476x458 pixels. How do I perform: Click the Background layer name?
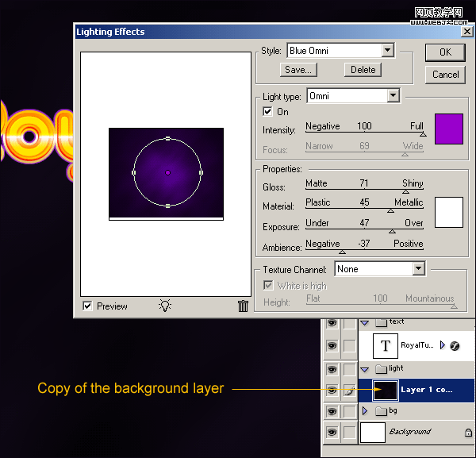click(410, 432)
